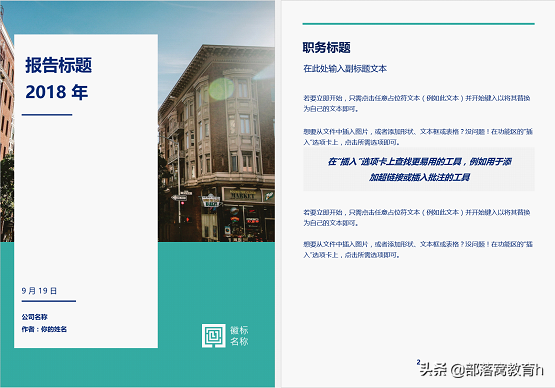555x388 pixels.
Task: Click the paragraph 若要立即开始 below the quote box
Action: (x=417, y=217)
